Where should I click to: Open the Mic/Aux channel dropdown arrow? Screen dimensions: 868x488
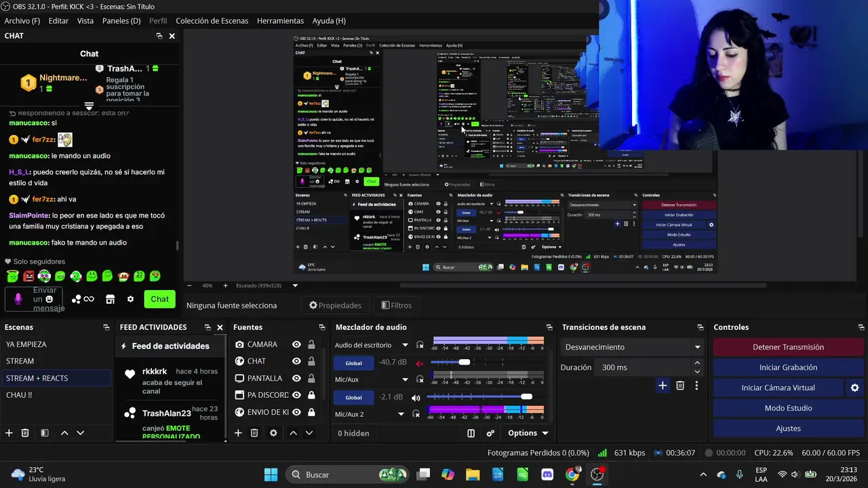405,380
